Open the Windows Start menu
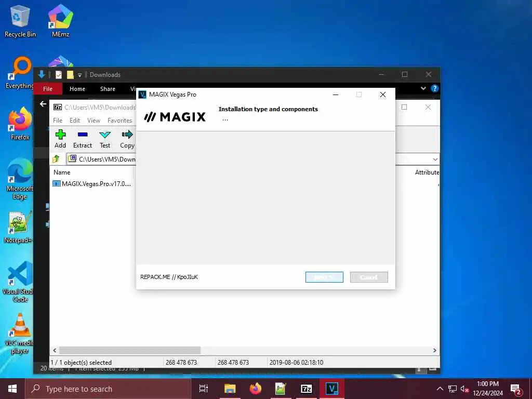 point(12,389)
